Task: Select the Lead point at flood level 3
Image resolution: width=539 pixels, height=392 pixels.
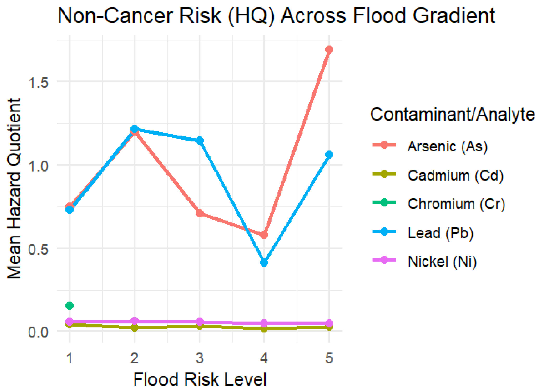Action: [x=200, y=141]
